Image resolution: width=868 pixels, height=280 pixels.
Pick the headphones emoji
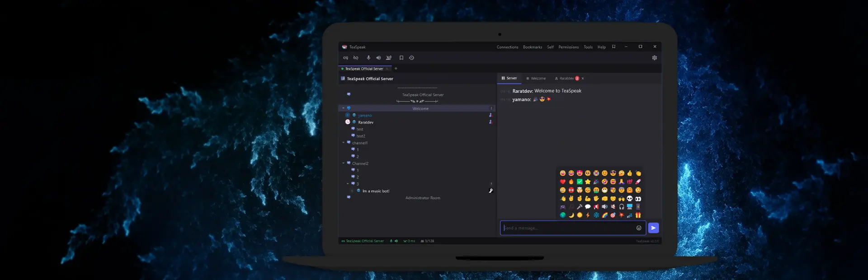[621, 207]
